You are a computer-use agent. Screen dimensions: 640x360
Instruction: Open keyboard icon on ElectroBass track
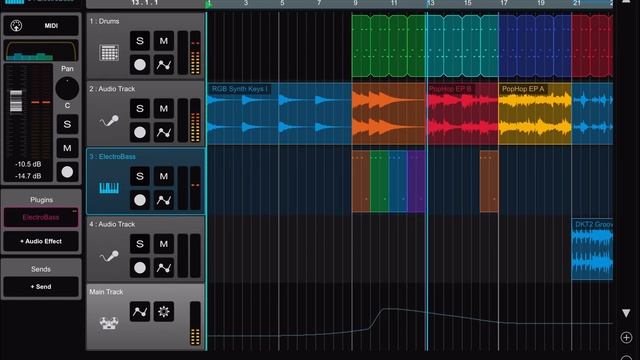109,188
